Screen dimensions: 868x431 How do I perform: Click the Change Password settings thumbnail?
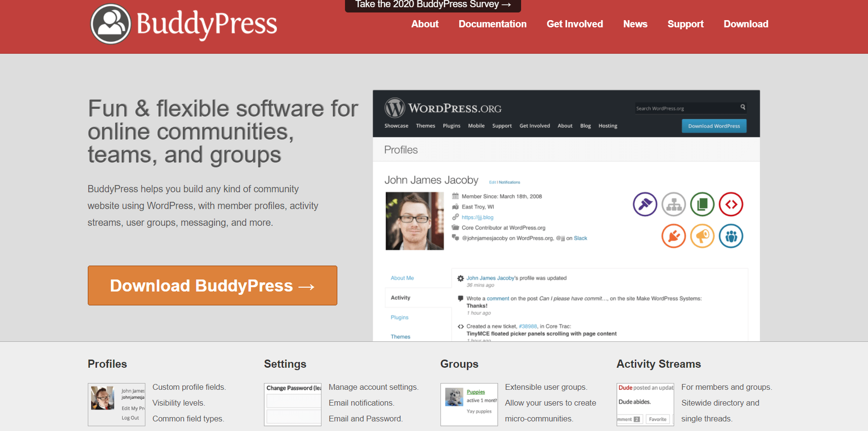click(x=293, y=405)
